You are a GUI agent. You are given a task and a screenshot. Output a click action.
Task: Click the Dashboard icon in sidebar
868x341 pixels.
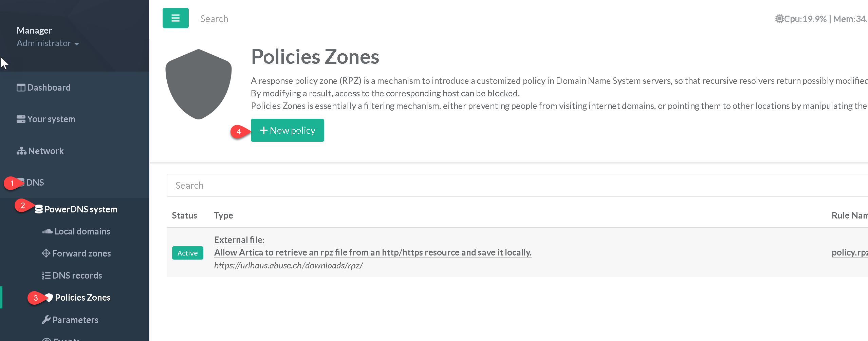click(21, 88)
